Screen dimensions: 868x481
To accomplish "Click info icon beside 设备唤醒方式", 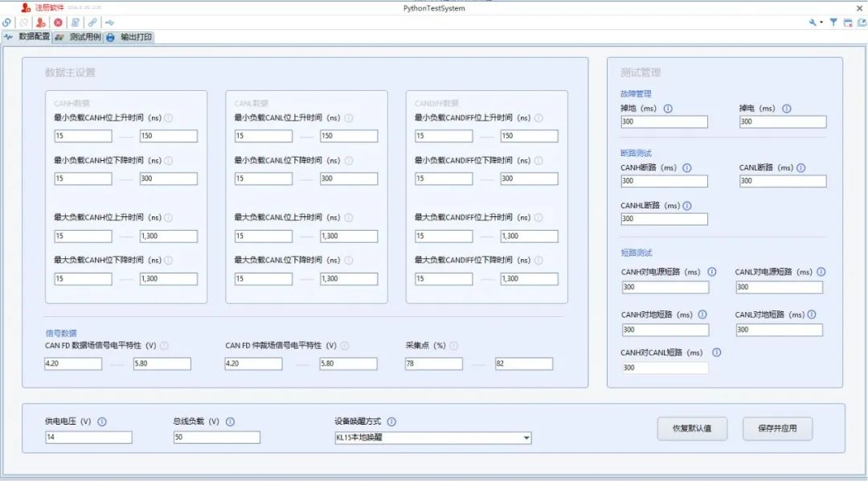I will [x=391, y=421].
